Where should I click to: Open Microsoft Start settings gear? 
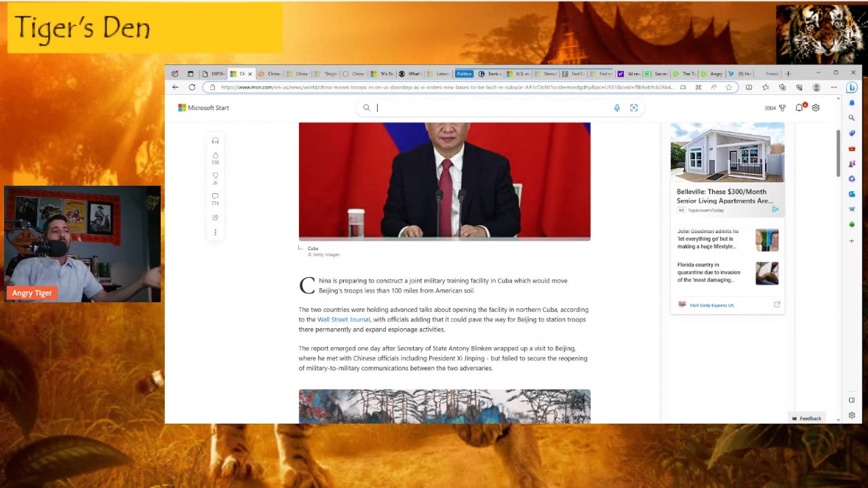pyautogui.click(x=816, y=108)
